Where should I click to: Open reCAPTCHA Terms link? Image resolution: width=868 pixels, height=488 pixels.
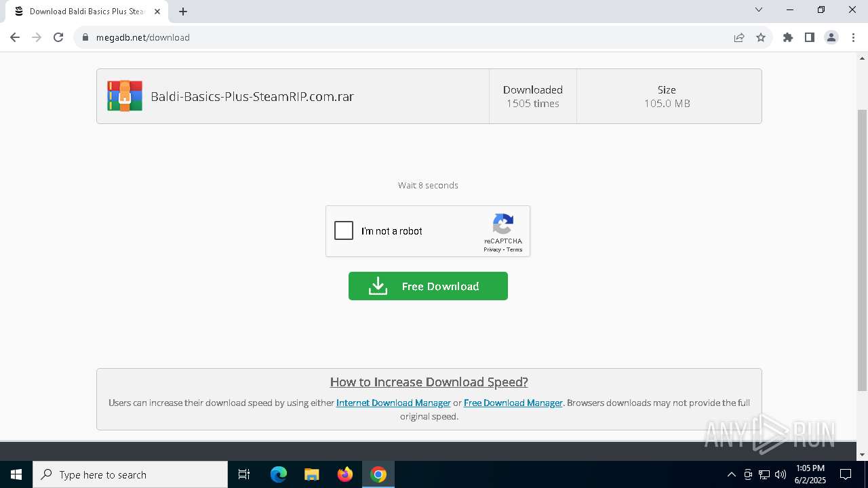515,249
